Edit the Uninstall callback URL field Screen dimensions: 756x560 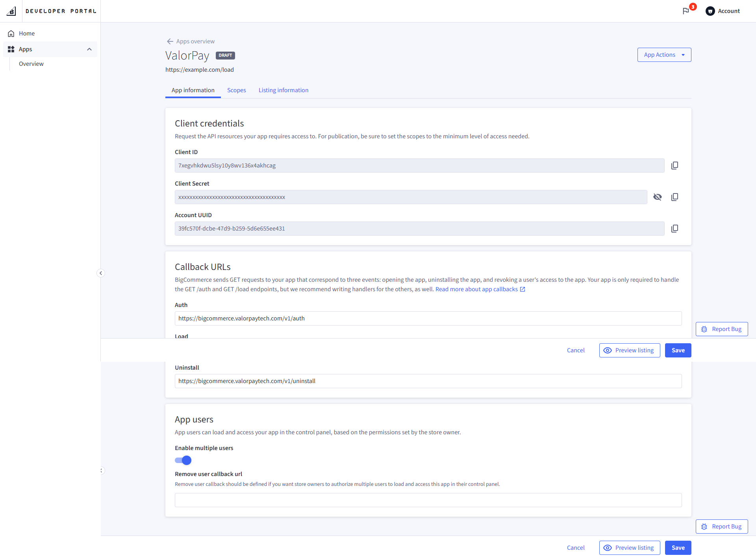tap(428, 381)
